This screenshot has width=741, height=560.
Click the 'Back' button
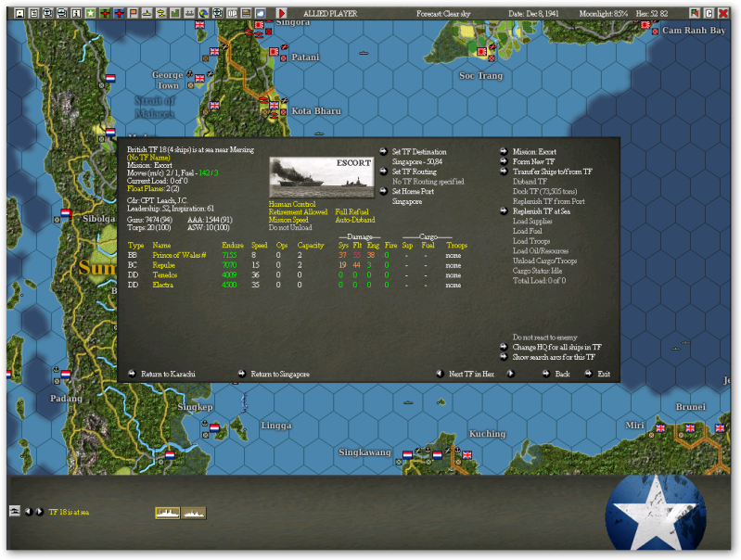[x=562, y=374]
